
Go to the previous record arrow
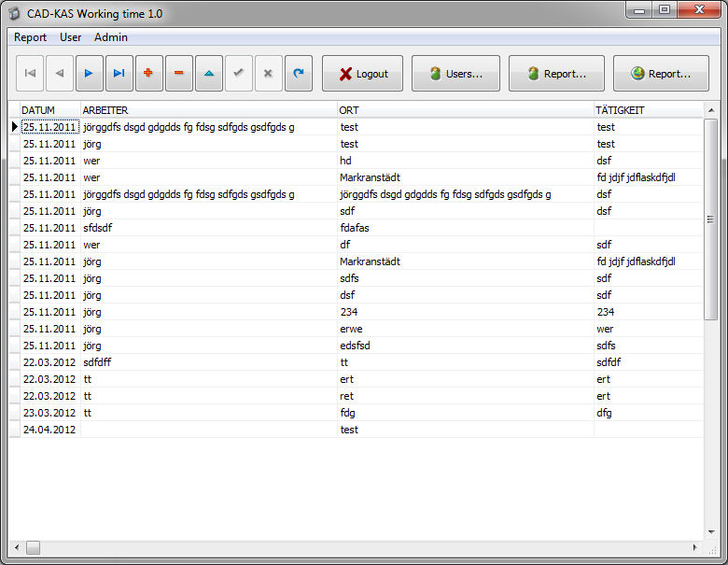61,73
